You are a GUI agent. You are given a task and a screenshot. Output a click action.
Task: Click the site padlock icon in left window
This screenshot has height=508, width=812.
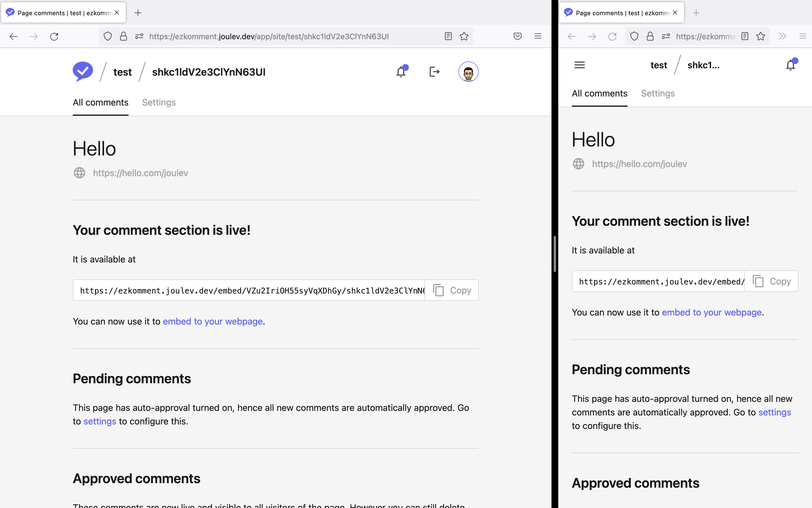click(x=123, y=36)
